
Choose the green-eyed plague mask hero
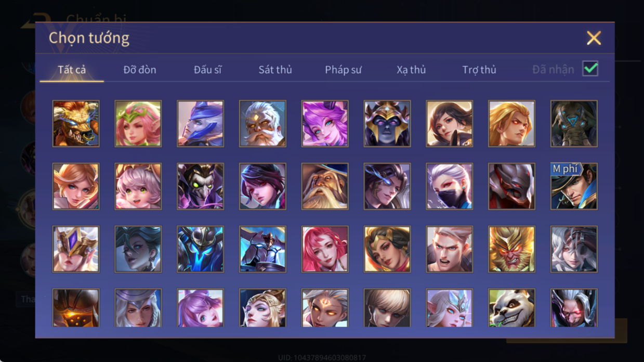pyautogui.click(x=201, y=186)
